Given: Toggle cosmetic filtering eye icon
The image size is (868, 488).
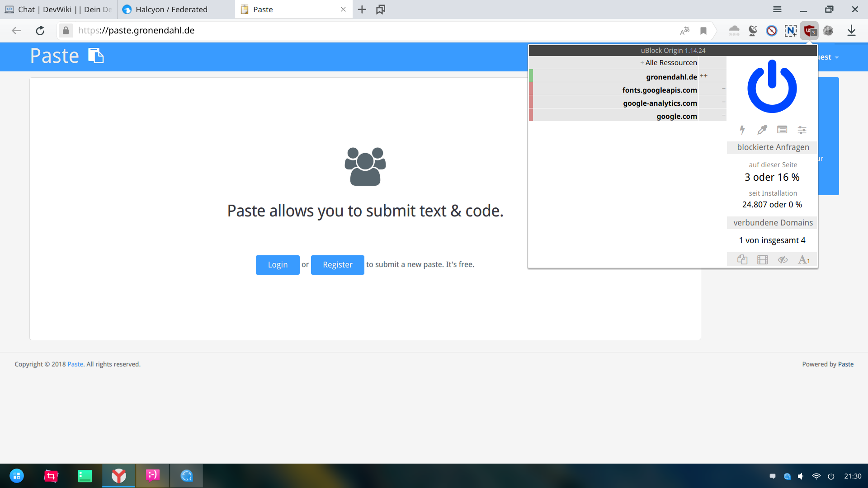Looking at the screenshot, I should coord(783,260).
